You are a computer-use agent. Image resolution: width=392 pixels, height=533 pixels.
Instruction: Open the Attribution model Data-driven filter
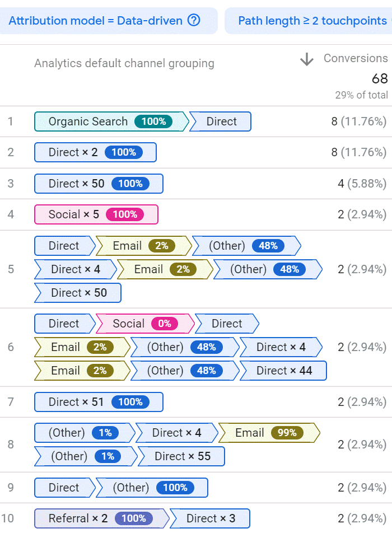pos(95,21)
